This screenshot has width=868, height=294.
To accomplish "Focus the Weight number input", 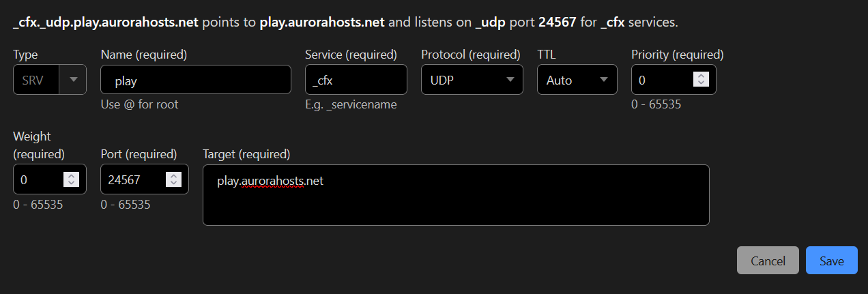I will [x=38, y=180].
